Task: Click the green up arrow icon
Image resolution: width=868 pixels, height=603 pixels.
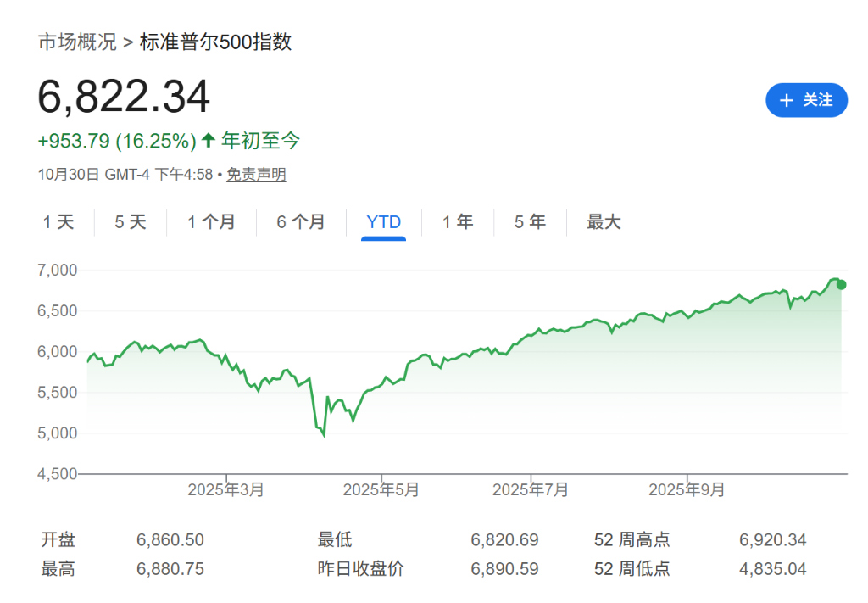Action: click(x=209, y=140)
